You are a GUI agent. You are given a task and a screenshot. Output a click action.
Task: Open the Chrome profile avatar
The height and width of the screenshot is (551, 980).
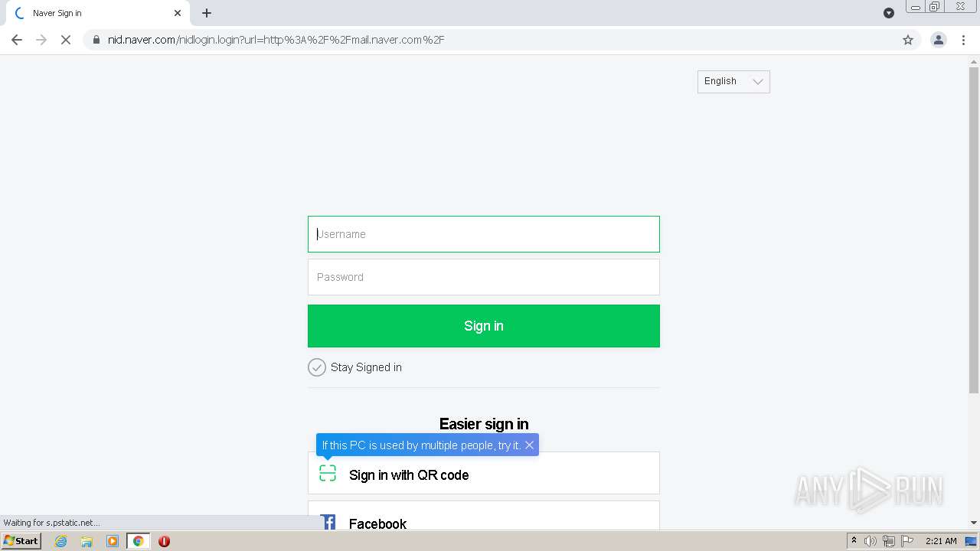point(939,40)
